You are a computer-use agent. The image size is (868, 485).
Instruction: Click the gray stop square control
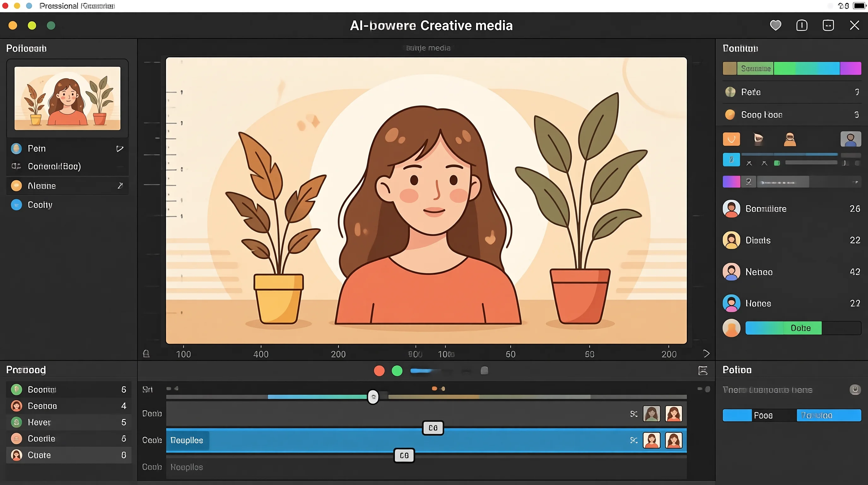(x=484, y=371)
